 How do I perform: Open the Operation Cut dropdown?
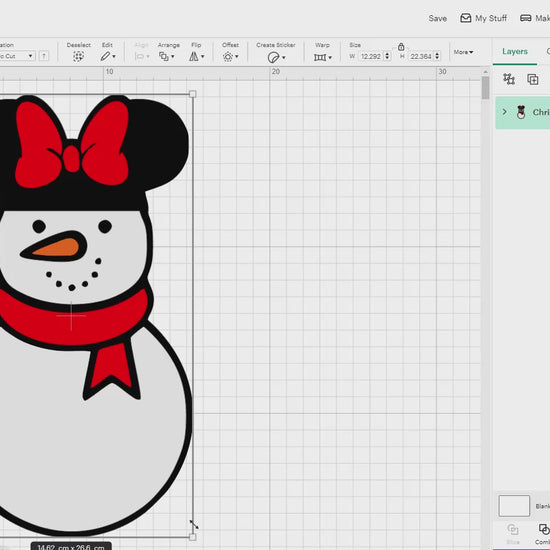coord(17,56)
